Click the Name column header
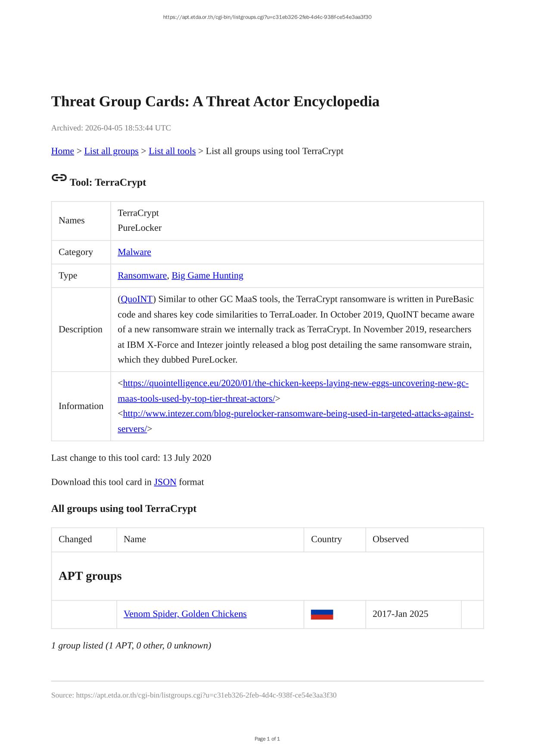 click(x=135, y=539)
